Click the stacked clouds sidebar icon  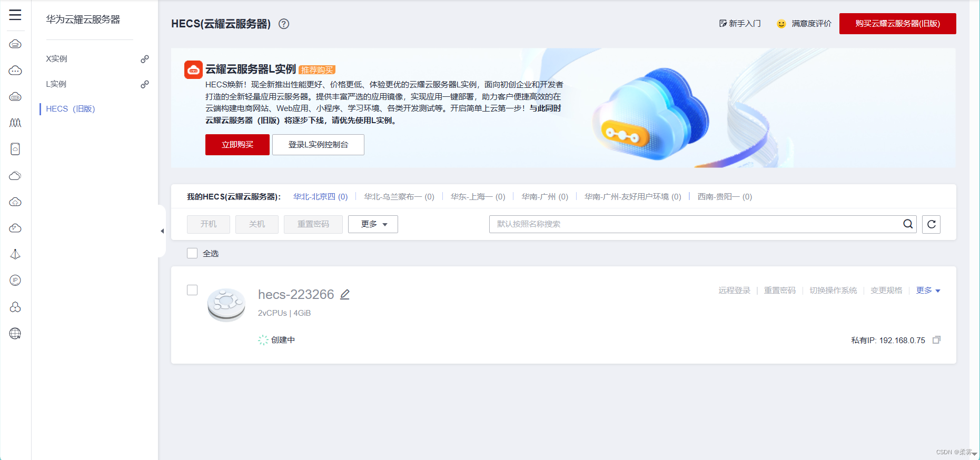coord(15,175)
